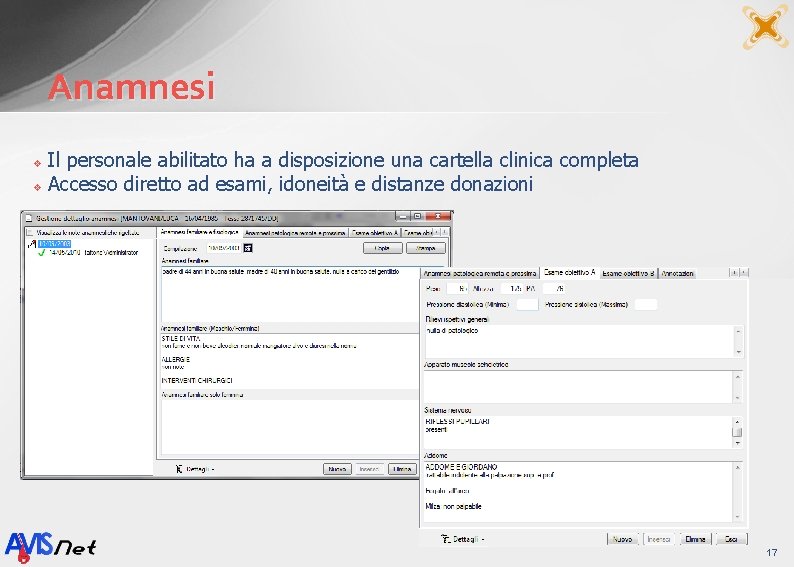Click the 'Anamnesi' slide title text
Viewport: 794px width, 567px height.
coord(132,86)
